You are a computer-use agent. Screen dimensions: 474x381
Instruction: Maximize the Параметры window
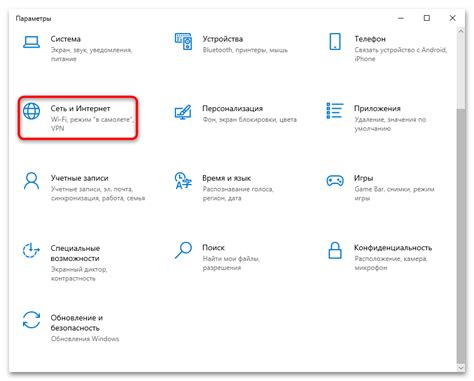click(x=427, y=18)
